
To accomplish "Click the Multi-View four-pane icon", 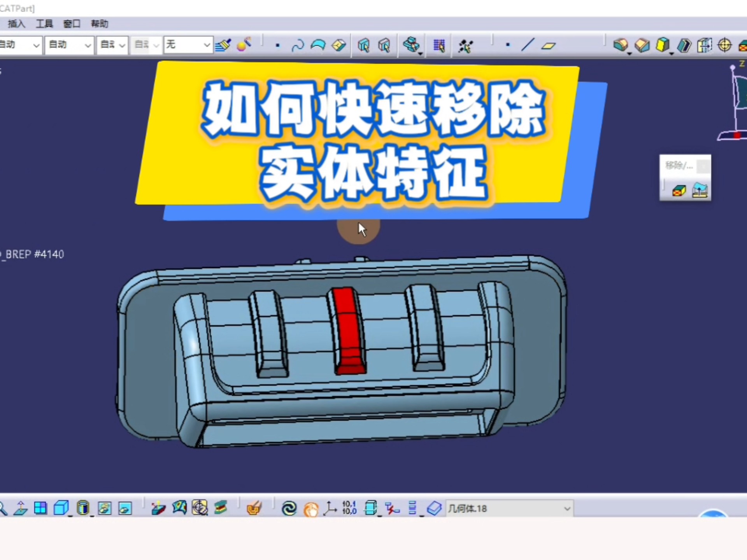I will click(40, 508).
